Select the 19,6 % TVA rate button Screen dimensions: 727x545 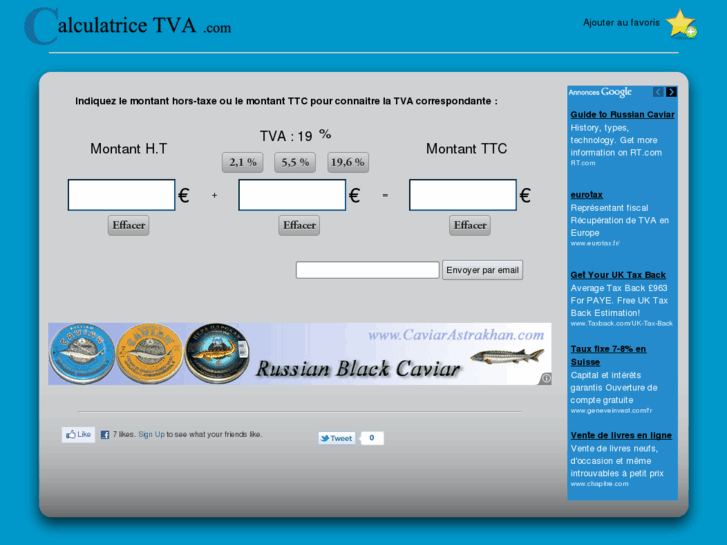click(348, 162)
